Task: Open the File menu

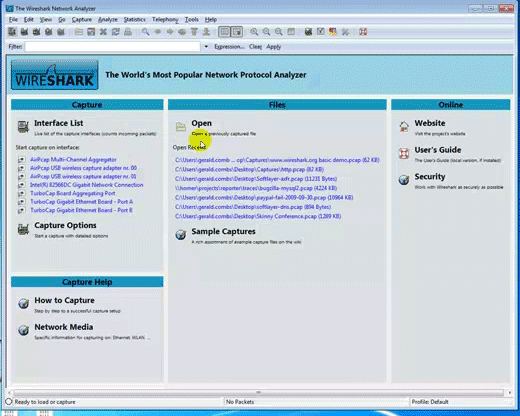Action: point(13,19)
